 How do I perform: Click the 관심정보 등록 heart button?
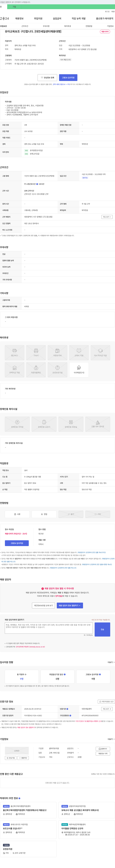point(47,77)
